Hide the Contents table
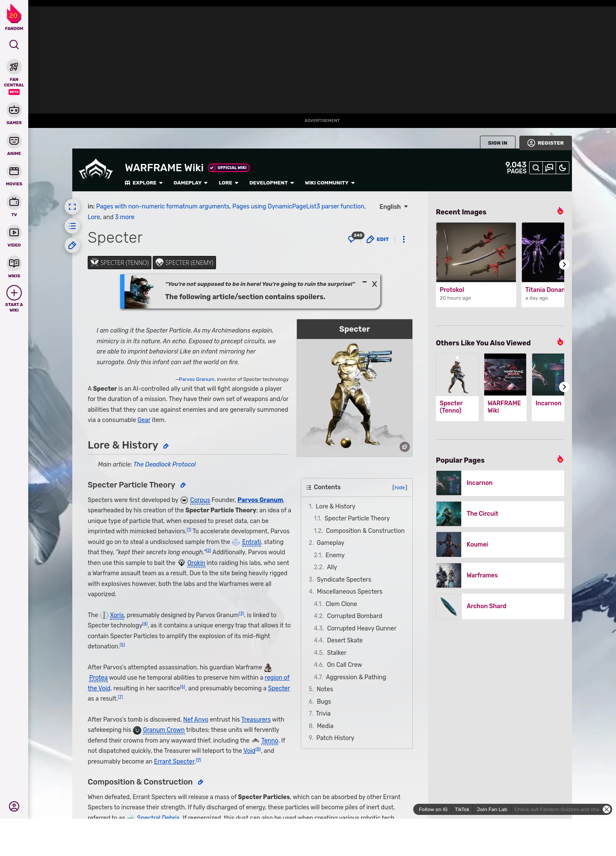Image resolution: width=616 pixels, height=856 pixels. [400, 487]
